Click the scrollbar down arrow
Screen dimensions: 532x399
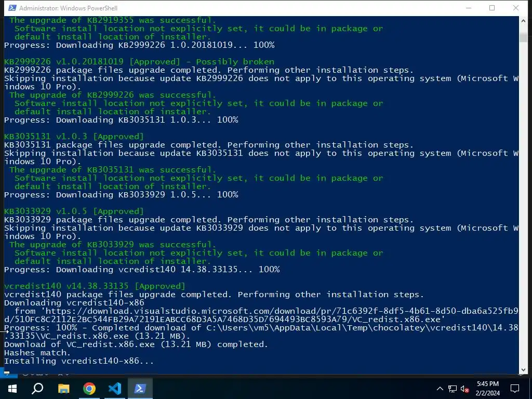pos(523,370)
